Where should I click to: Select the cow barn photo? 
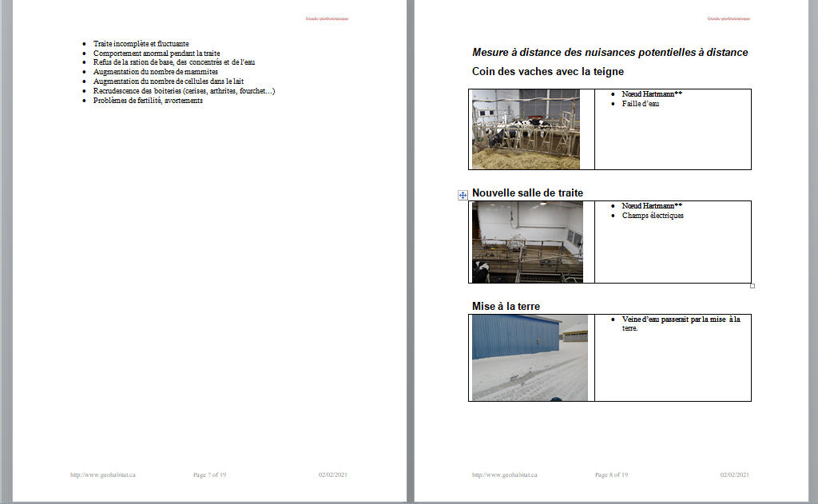[x=526, y=129]
